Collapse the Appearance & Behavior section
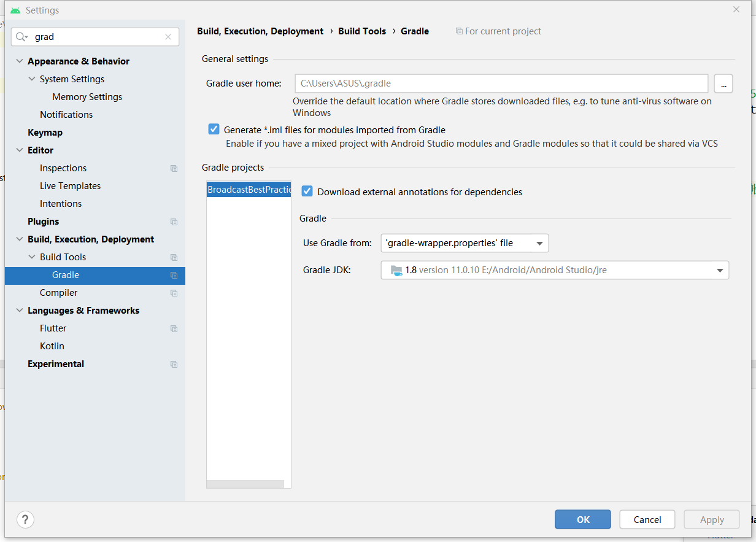The image size is (756, 542). [x=20, y=61]
